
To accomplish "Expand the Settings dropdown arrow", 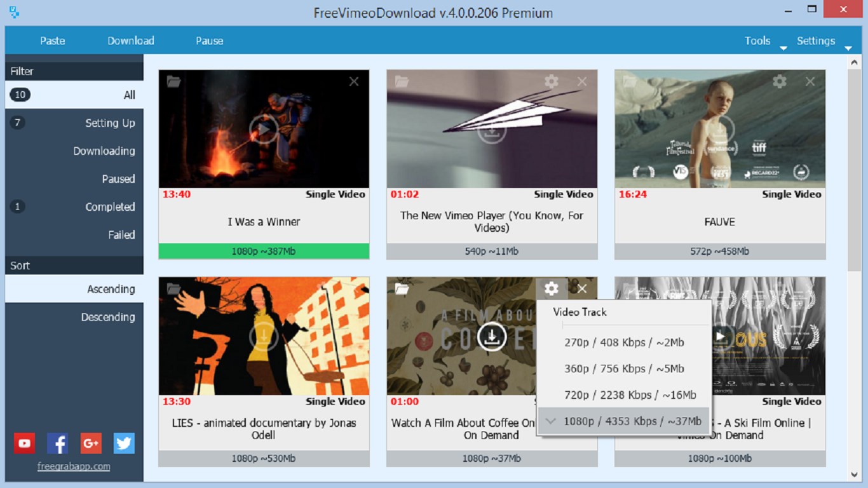I will click(848, 48).
